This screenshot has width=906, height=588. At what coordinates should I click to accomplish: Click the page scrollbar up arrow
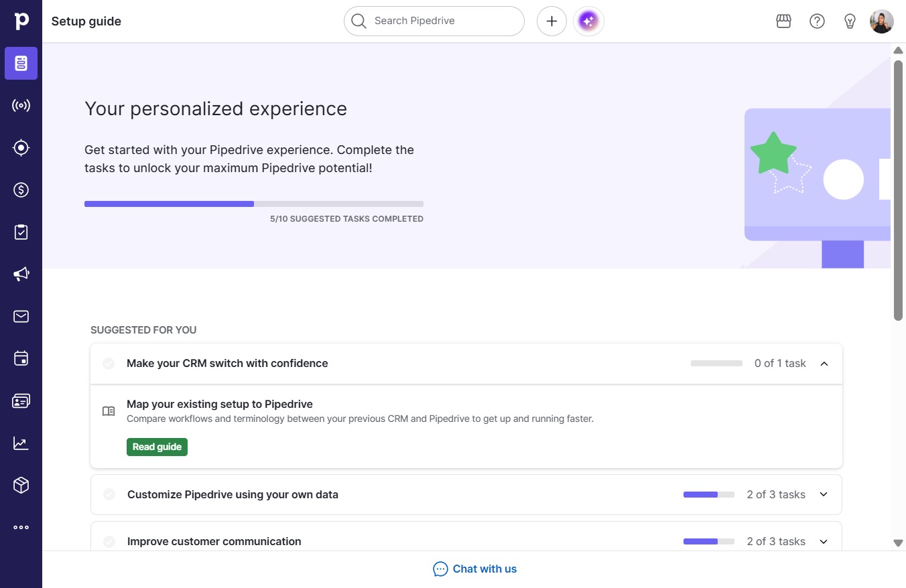pyautogui.click(x=899, y=50)
